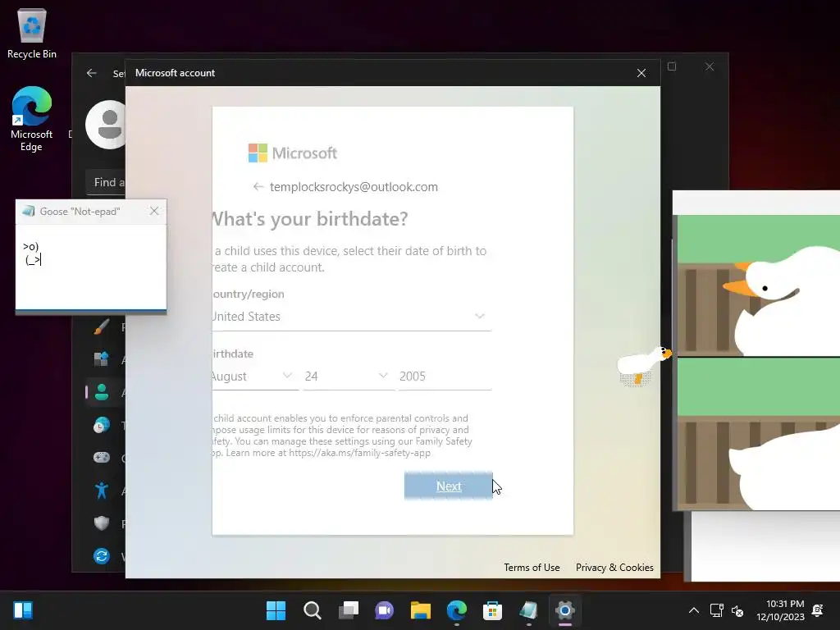This screenshot has width=840, height=630.
Task: Close the Goose Not-epad window
Action: click(x=154, y=211)
